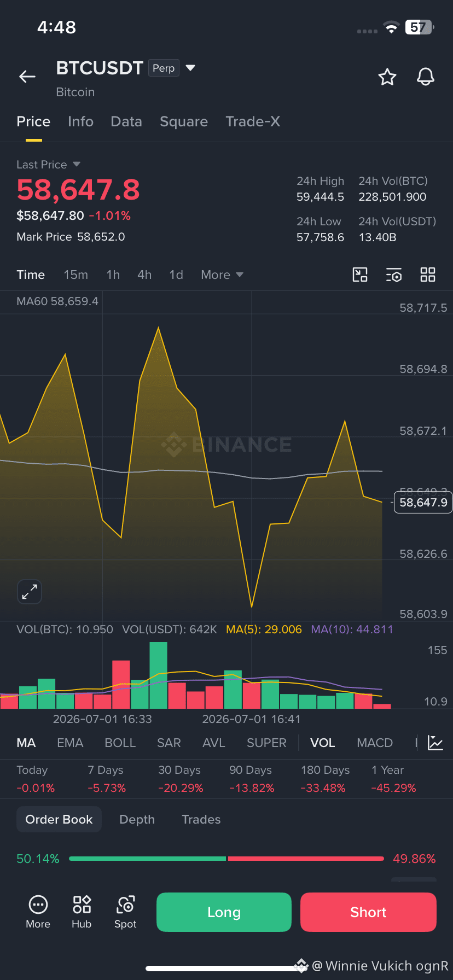This screenshot has width=453, height=980.
Task: Toggle BOLL indicator
Action: point(120,743)
